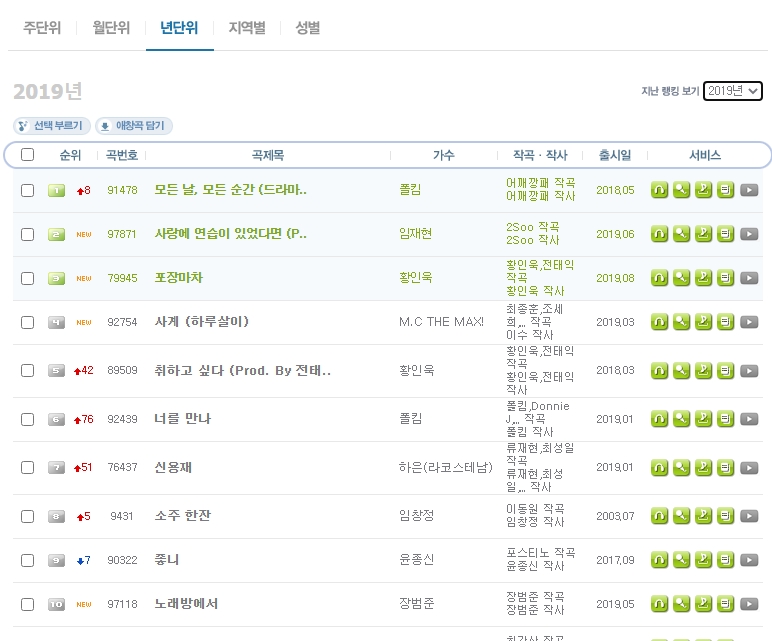Click the 출시일 column header
This screenshot has height=641, width=772.
coord(614,155)
